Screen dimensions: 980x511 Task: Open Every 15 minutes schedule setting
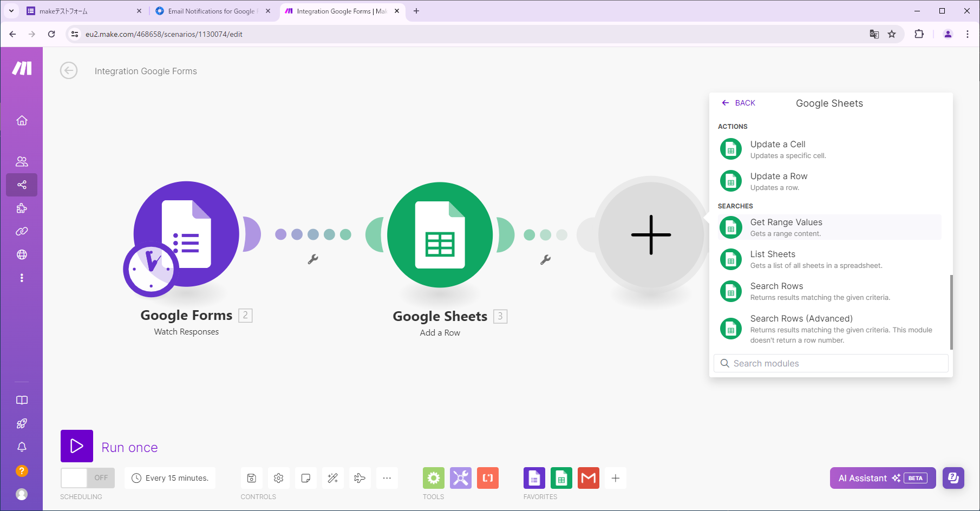click(x=170, y=478)
